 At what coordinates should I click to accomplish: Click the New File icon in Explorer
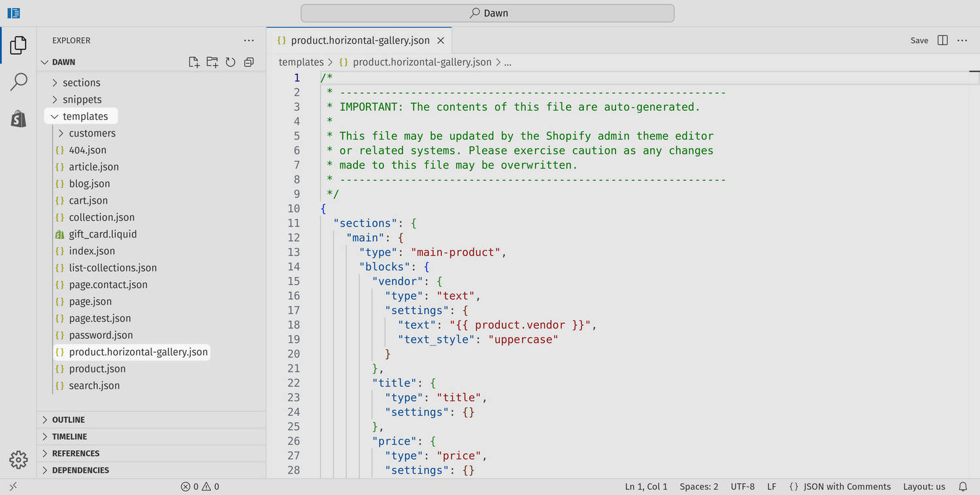pyautogui.click(x=194, y=61)
